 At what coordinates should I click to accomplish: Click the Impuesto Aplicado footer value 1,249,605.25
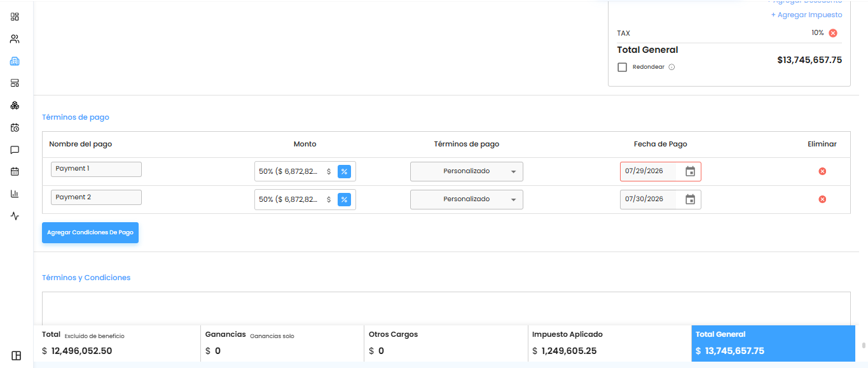tap(569, 351)
